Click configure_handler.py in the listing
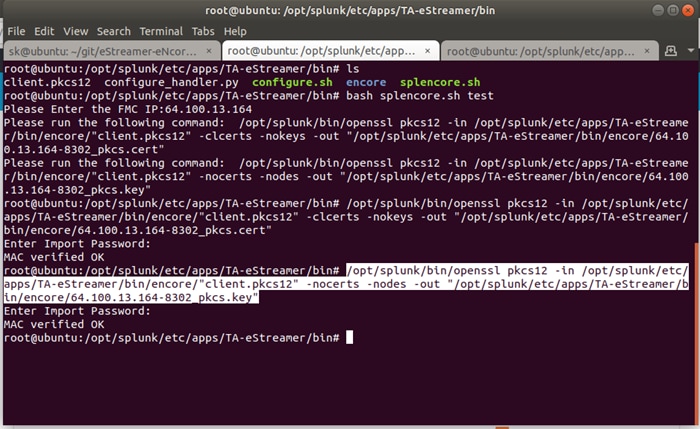Viewport: 700px width, 429px height. pyautogui.click(x=171, y=82)
